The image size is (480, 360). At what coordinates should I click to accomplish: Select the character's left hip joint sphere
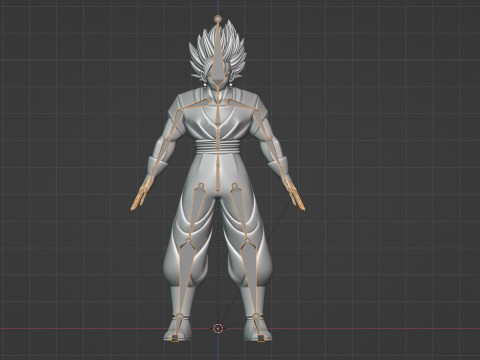pos(235,186)
